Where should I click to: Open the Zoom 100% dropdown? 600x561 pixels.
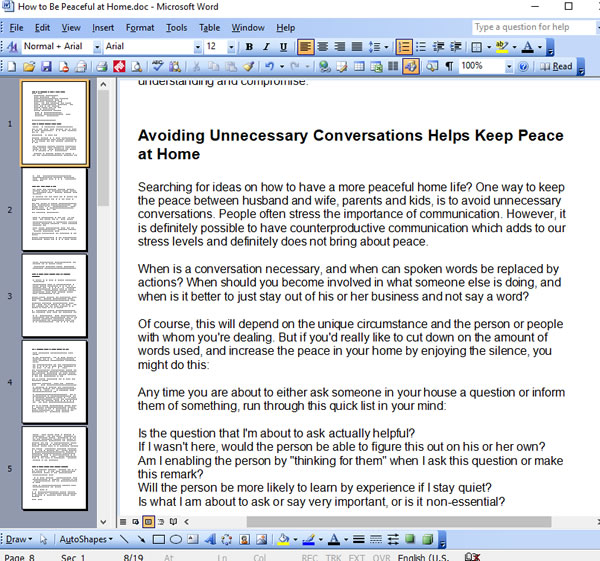pos(509,67)
